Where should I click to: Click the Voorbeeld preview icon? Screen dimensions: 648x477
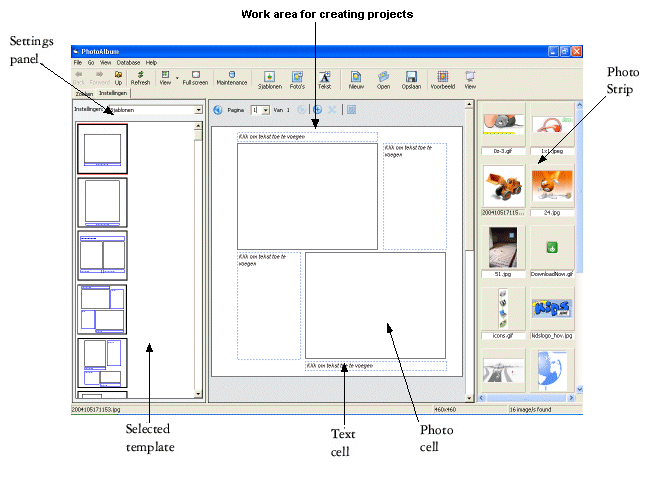click(443, 77)
